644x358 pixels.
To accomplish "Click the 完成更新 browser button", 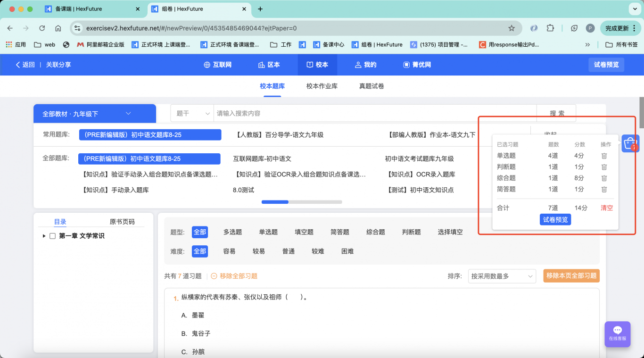I will click(620, 28).
